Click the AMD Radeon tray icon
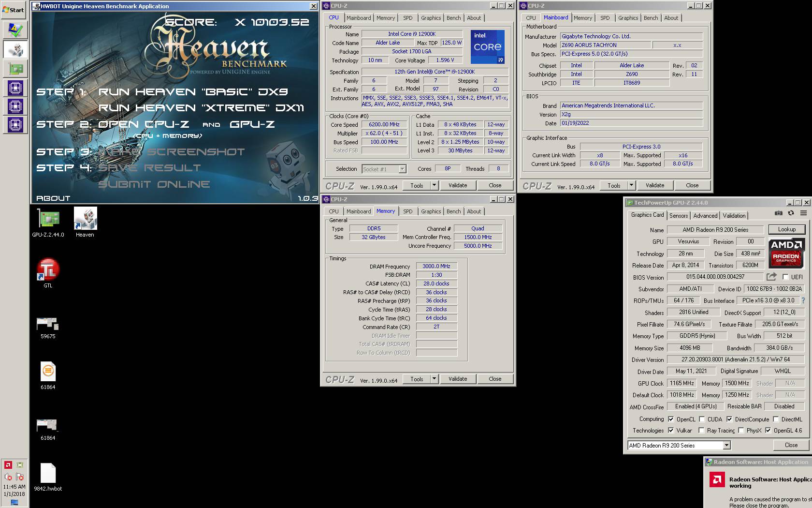812x508 pixels. [8, 465]
